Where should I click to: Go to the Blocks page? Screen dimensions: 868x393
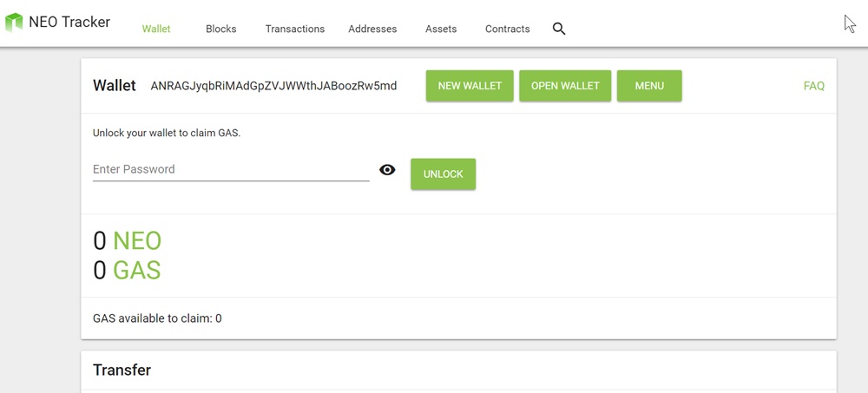[220, 29]
